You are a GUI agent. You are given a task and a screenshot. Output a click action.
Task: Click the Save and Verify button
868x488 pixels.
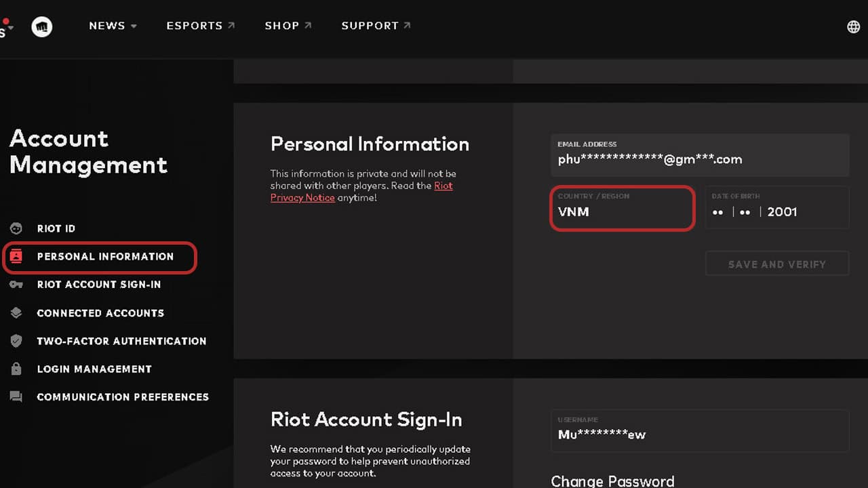pos(777,264)
